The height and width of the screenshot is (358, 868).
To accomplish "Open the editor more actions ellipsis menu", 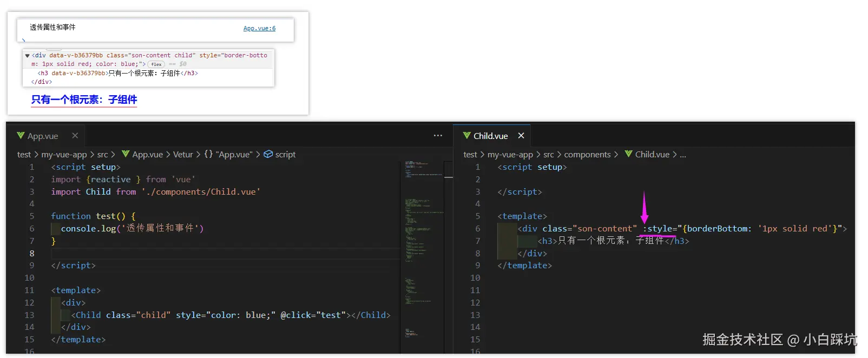I will [438, 136].
